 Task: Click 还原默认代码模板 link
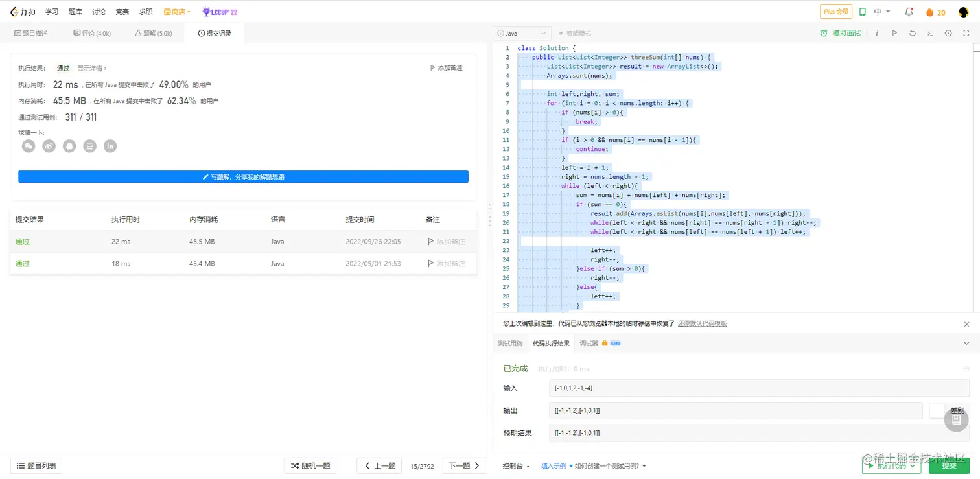(702, 324)
